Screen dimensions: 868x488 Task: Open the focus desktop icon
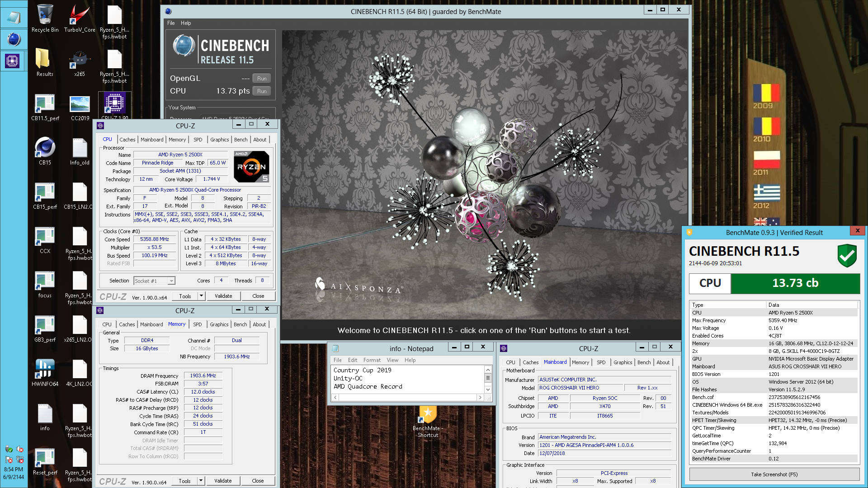tap(45, 284)
